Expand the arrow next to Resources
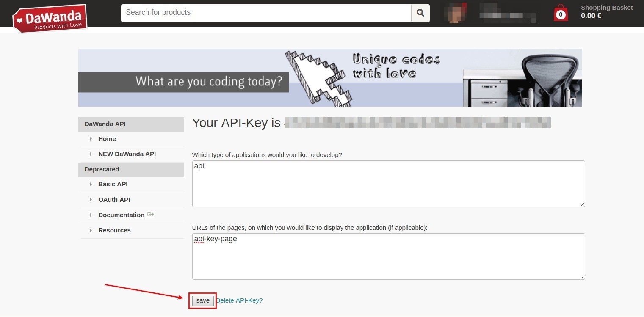Viewport: 644px width, 317px height. pyautogui.click(x=91, y=230)
